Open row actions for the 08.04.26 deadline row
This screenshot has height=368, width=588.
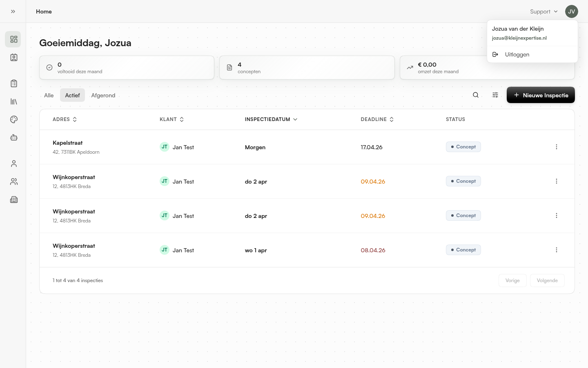557,250
